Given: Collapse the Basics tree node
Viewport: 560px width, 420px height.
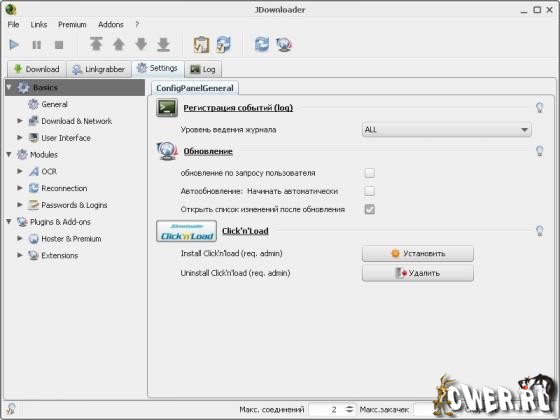Looking at the screenshot, I should coord(9,87).
